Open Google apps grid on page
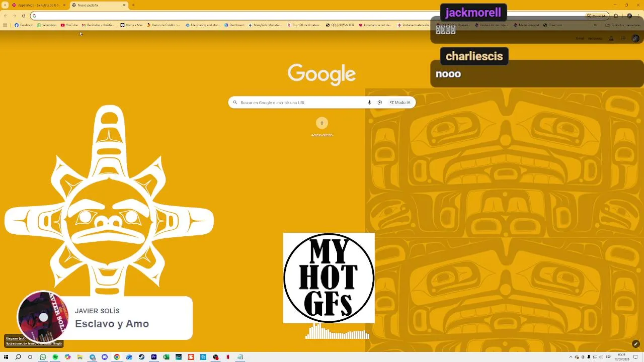The image size is (644, 362). 623,38
